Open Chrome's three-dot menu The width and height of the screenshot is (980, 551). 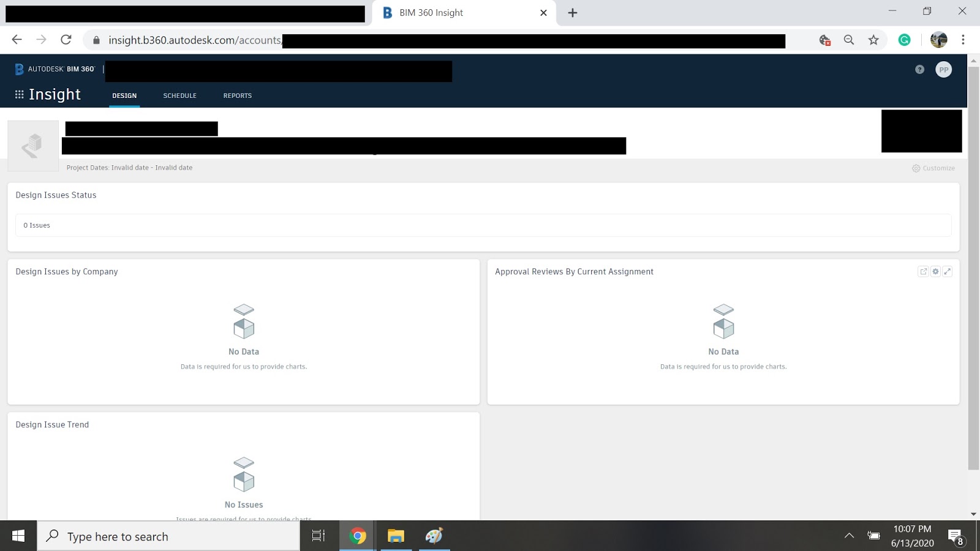pos(962,39)
